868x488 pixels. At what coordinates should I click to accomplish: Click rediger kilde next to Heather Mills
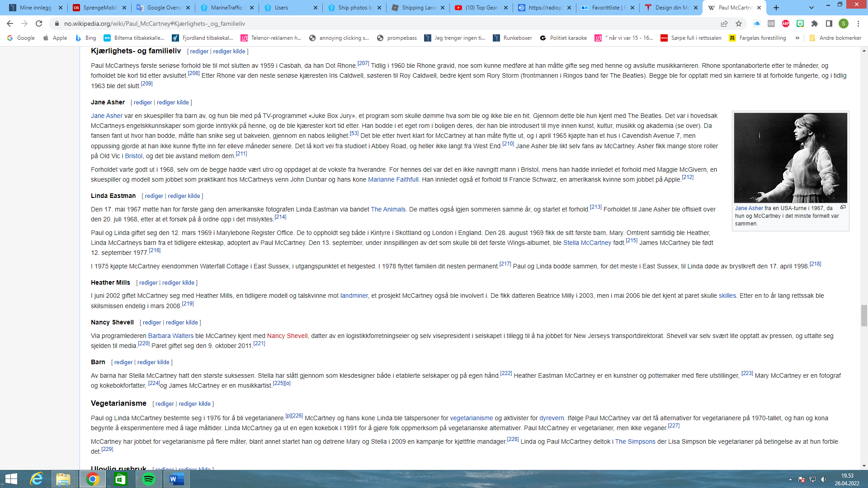[x=179, y=283]
